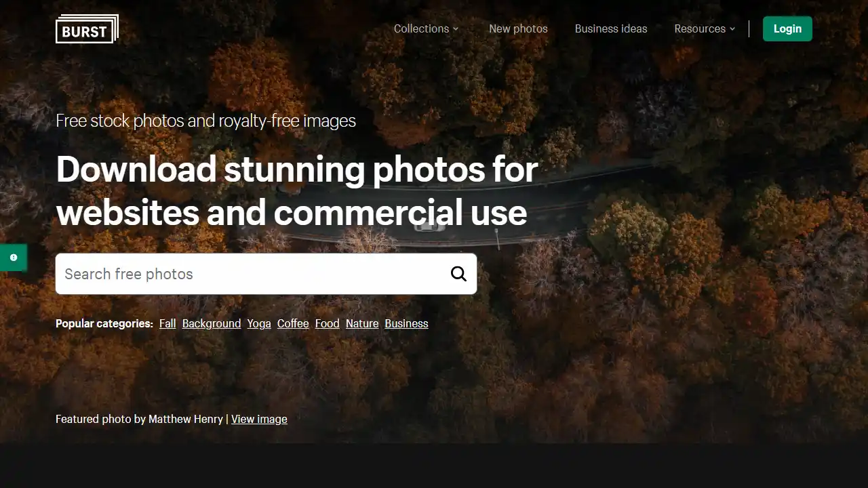
Task: Select the Fall popular category
Action: (x=167, y=323)
